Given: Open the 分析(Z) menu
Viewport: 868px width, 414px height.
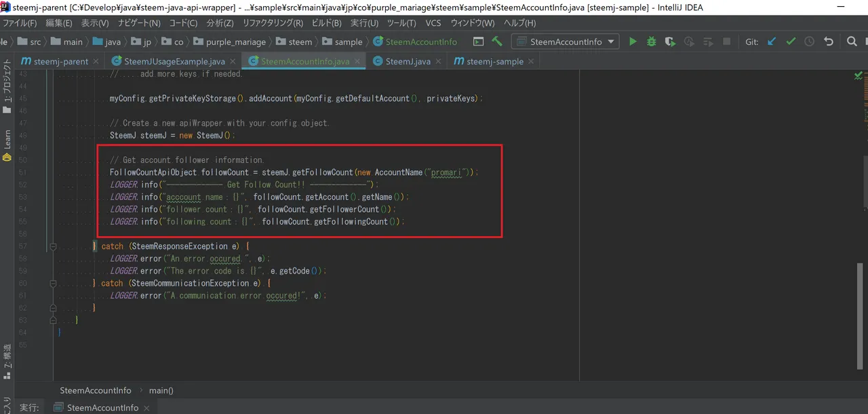Looking at the screenshot, I should point(220,23).
